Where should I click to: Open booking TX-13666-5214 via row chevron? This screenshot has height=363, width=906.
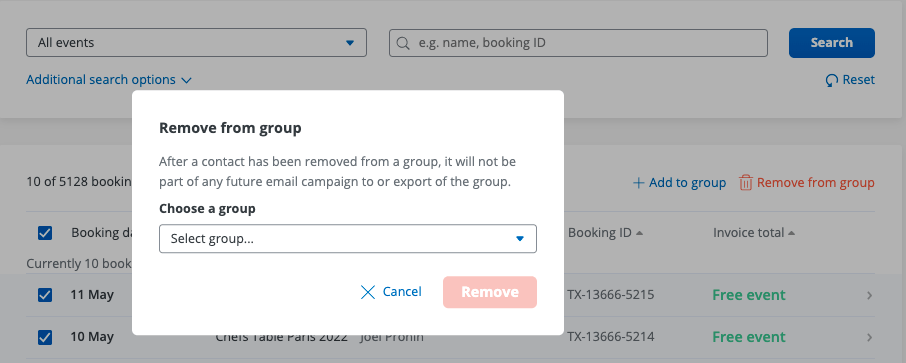pyautogui.click(x=869, y=338)
